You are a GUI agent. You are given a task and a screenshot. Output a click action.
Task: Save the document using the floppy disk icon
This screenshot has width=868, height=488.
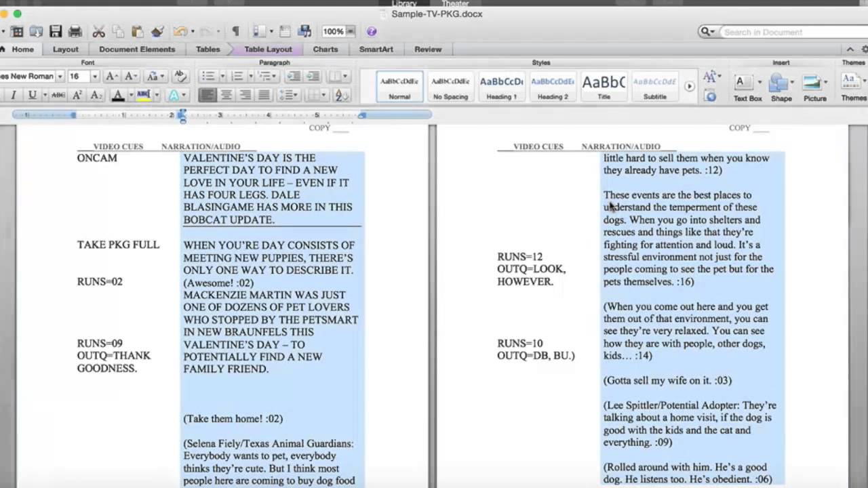click(x=56, y=31)
